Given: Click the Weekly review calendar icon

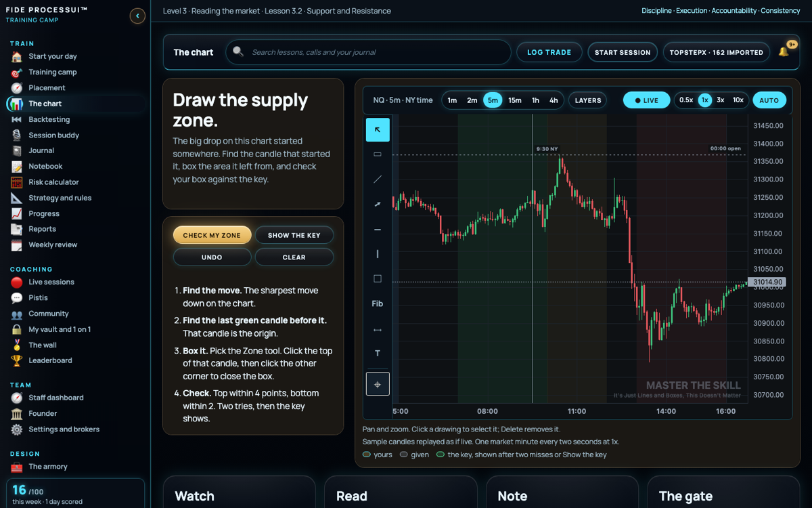Looking at the screenshot, I should (17, 245).
